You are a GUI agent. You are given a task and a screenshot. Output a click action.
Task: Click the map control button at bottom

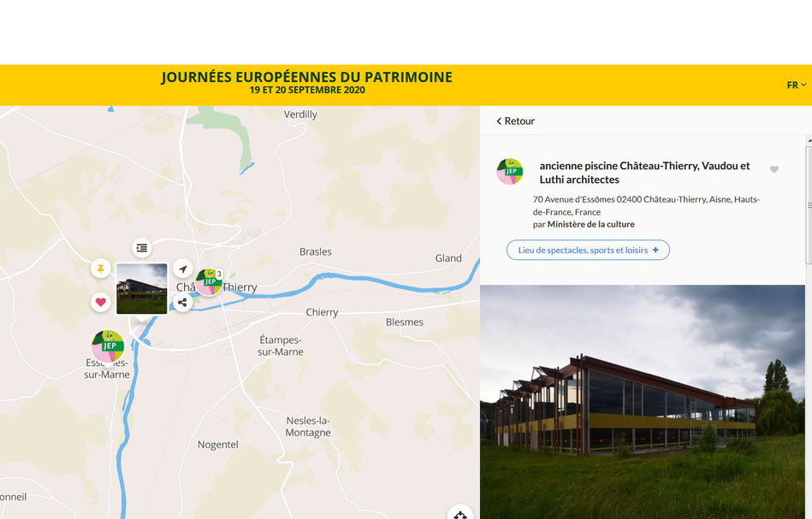click(459, 513)
